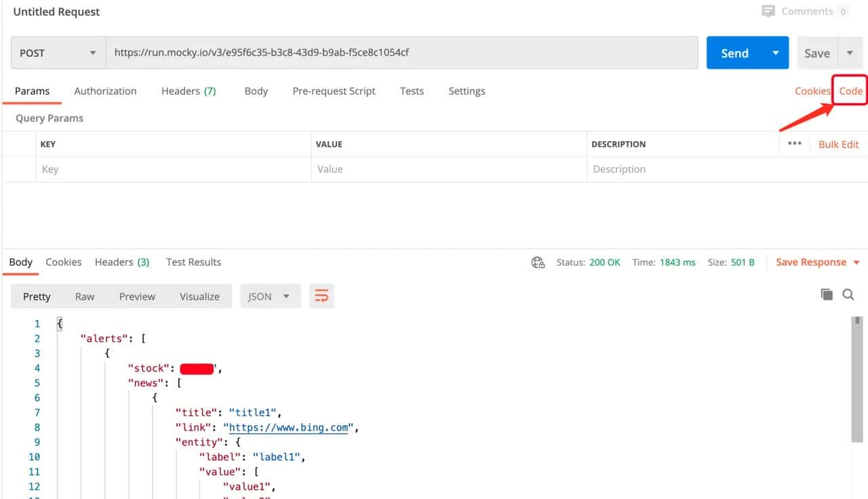Switch to the Authorization tab
The height and width of the screenshot is (499, 868).
[x=105, y=91]
